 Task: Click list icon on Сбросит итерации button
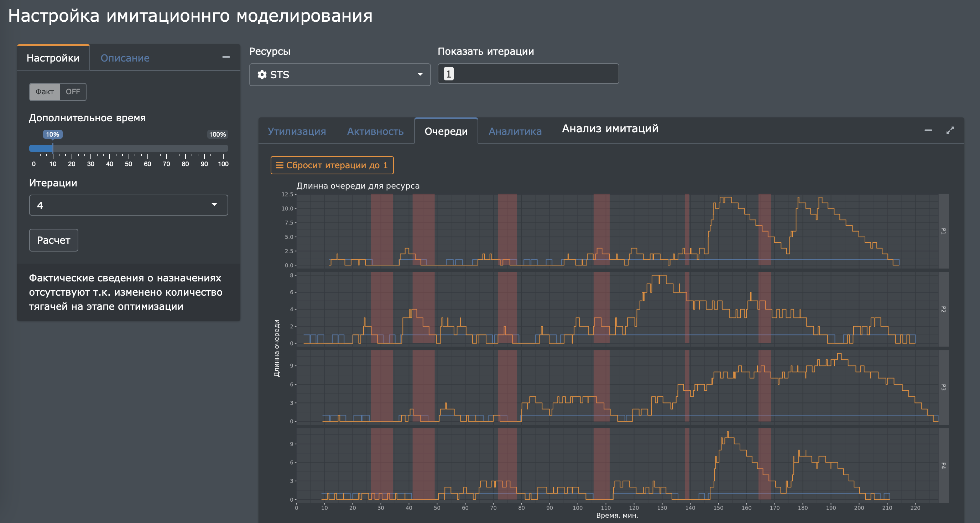[280, 165]
